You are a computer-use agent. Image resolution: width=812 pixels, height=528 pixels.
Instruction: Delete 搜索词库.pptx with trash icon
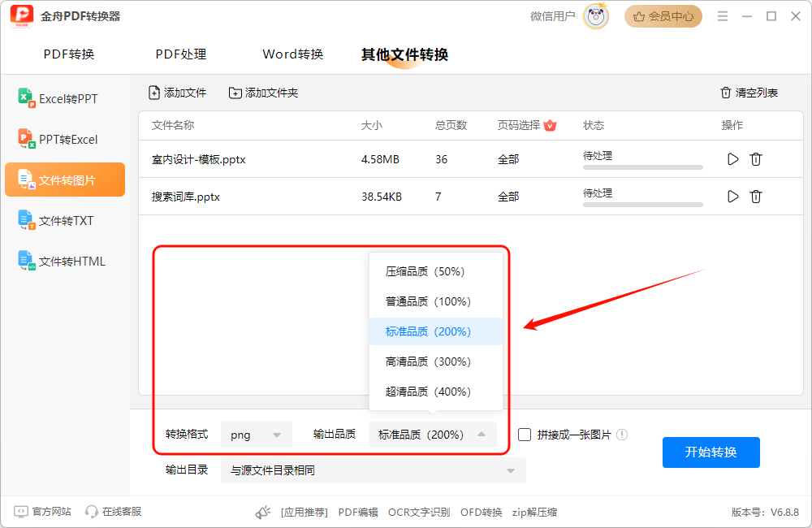(x=755, y=197)
